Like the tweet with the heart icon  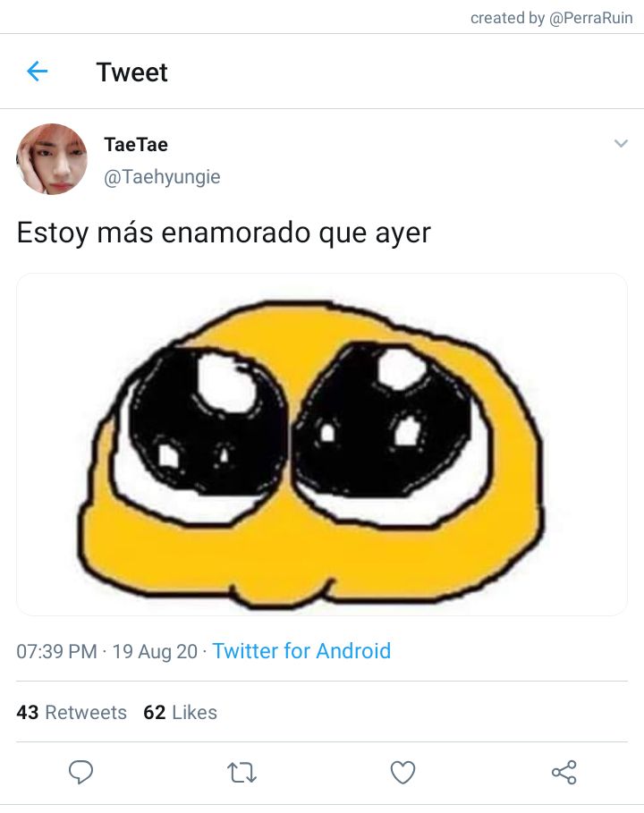(402, 773)
